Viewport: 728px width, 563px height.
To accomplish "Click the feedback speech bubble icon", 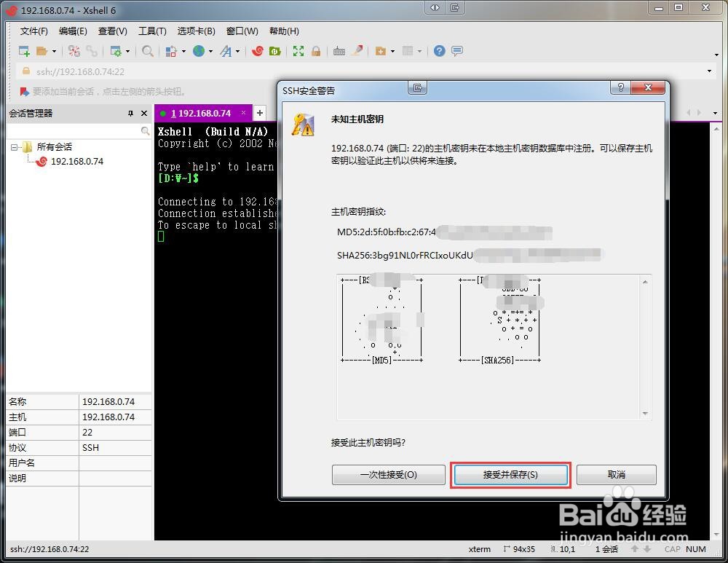I will (457, 51).
